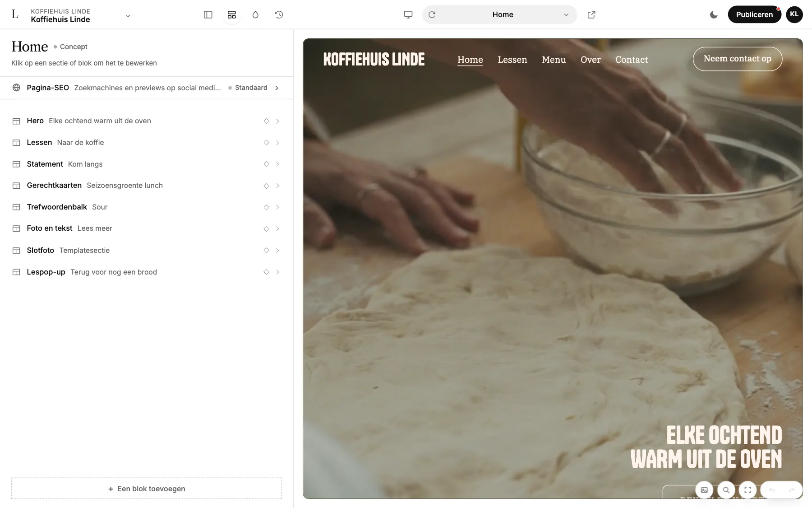Open the blocks layout view icon
The image size is (812, 508).
click(232, 14)
